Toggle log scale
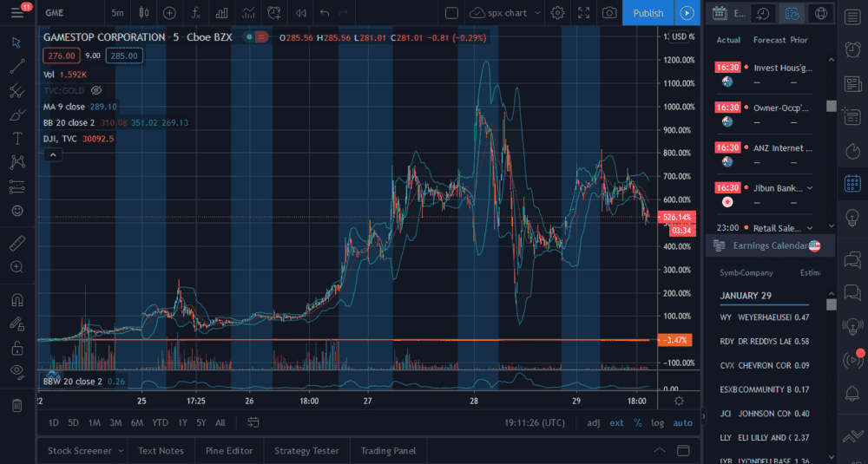 point(658,422)
